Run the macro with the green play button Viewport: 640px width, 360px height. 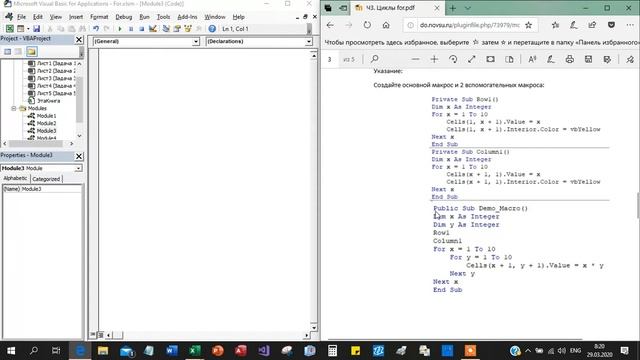[x=120, y=29]
